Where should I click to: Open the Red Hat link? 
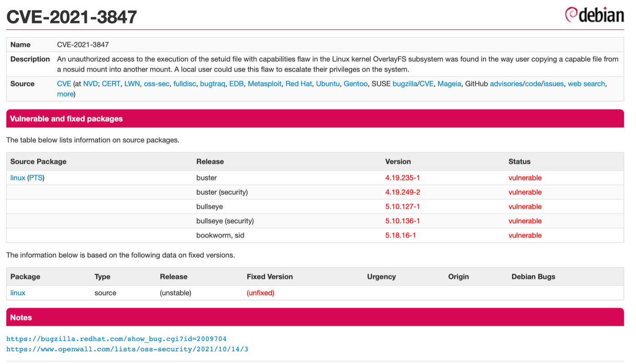pos(298,84)
